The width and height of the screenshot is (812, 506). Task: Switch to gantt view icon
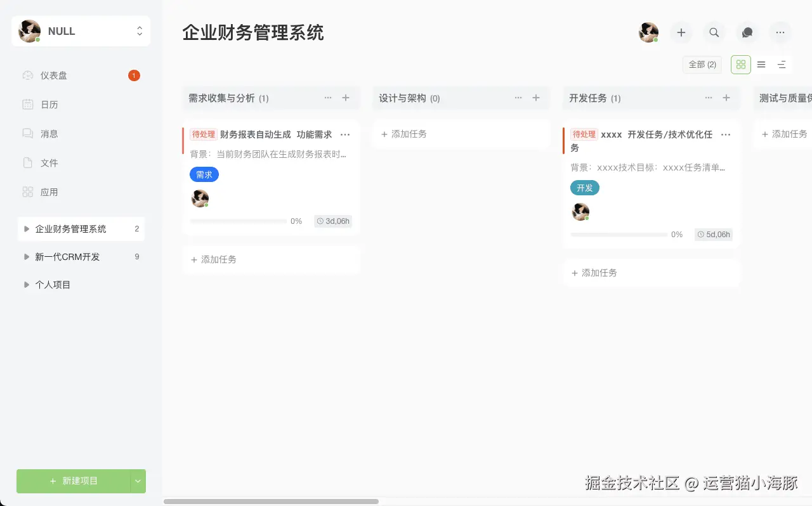pyautogui.click(x=782, y=65)
